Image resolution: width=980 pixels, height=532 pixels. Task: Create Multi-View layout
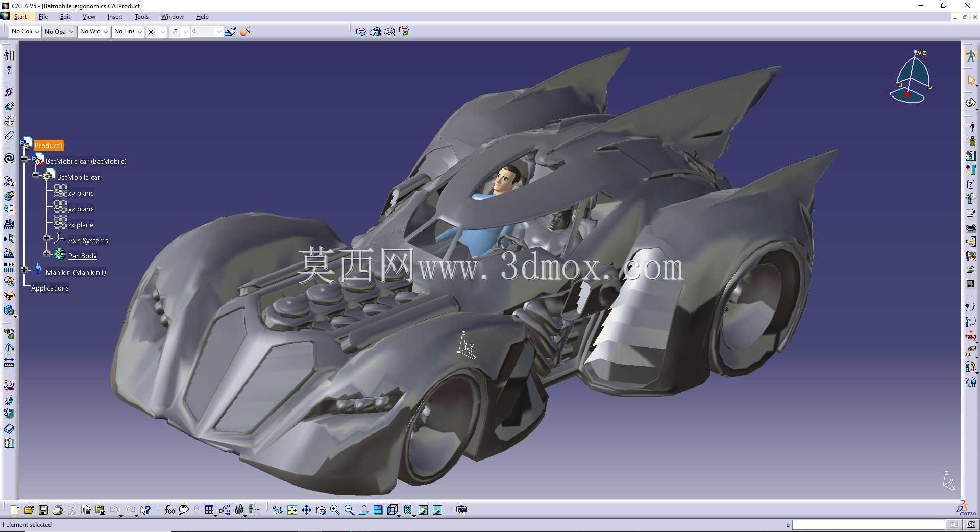pos(378,510)
